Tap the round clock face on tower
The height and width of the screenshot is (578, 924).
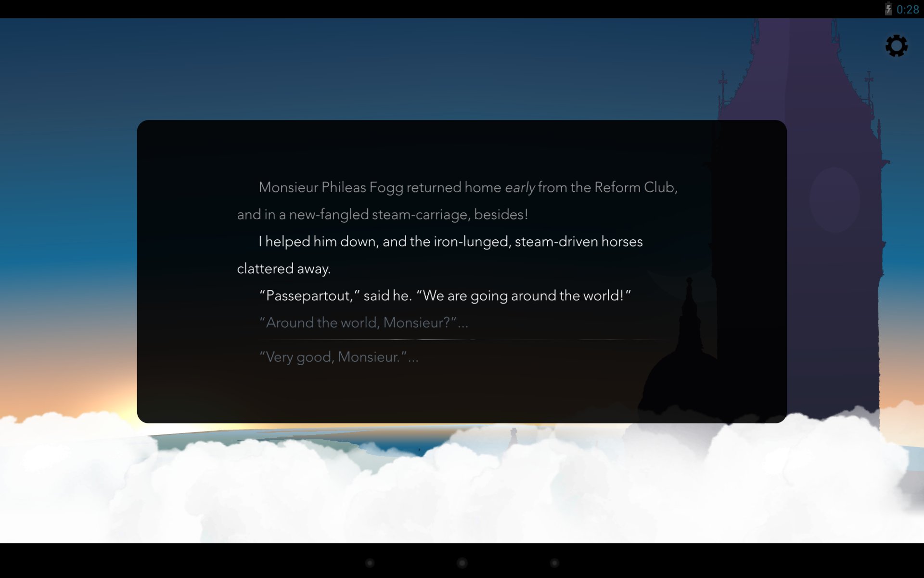coord(834,200)
